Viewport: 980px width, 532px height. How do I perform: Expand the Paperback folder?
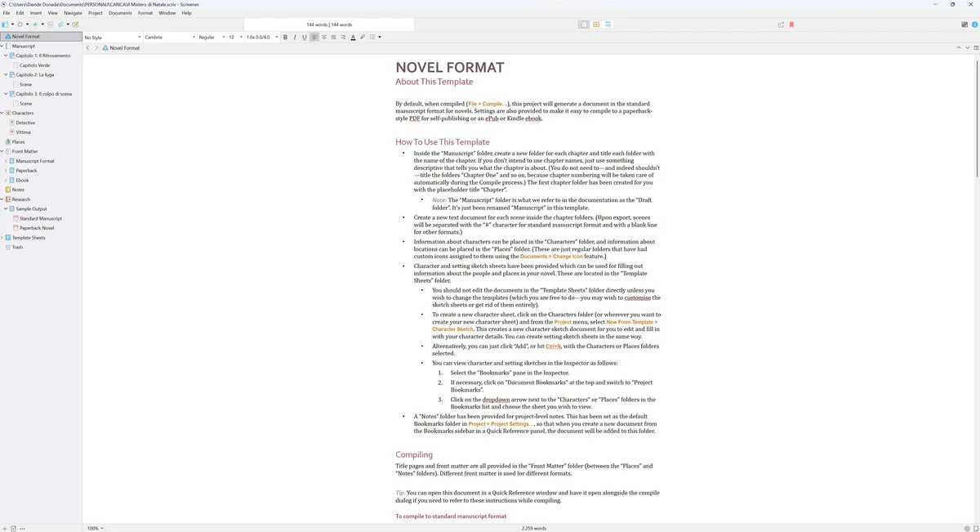click(x=6, y=170)
